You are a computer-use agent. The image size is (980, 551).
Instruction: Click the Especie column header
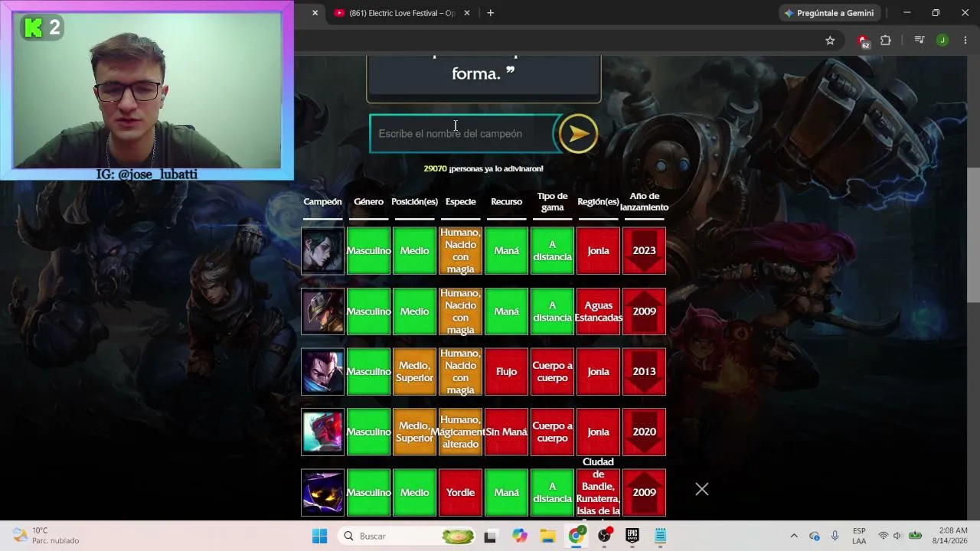click(460, 202)
